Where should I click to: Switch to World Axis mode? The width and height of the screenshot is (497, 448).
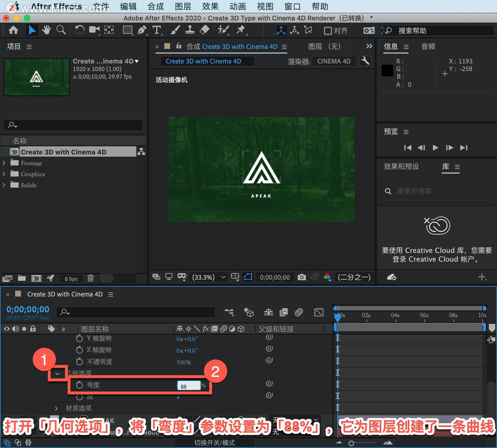pos(295,30)
